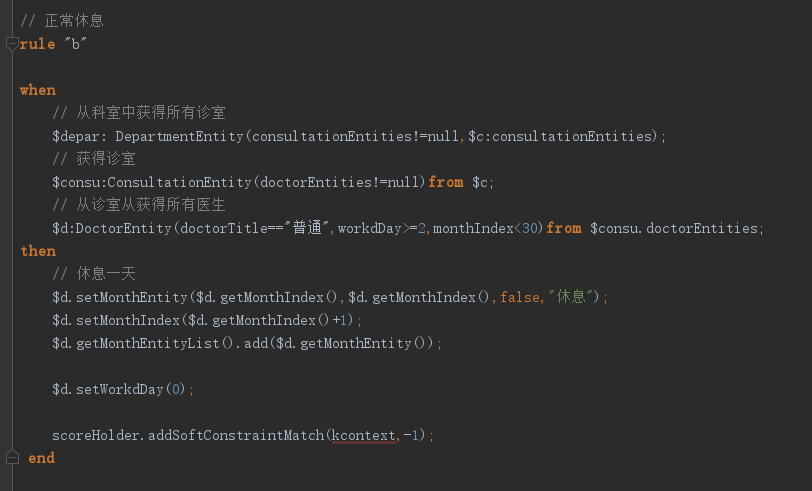Click the fold end marker beside end
Screen dimensions: 812x491
click(12, 457)
